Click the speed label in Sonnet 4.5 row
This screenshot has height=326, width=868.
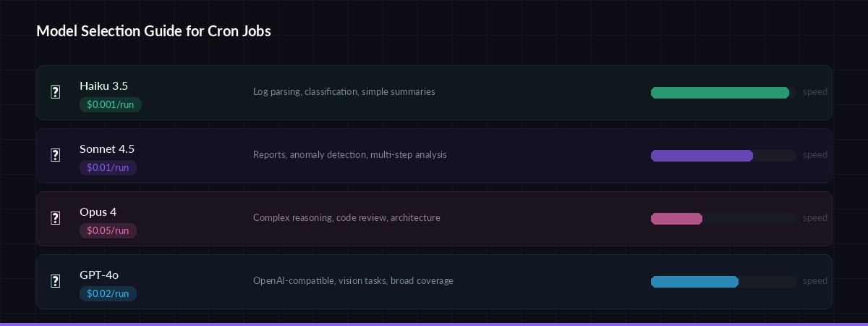(x=815, y=155)
